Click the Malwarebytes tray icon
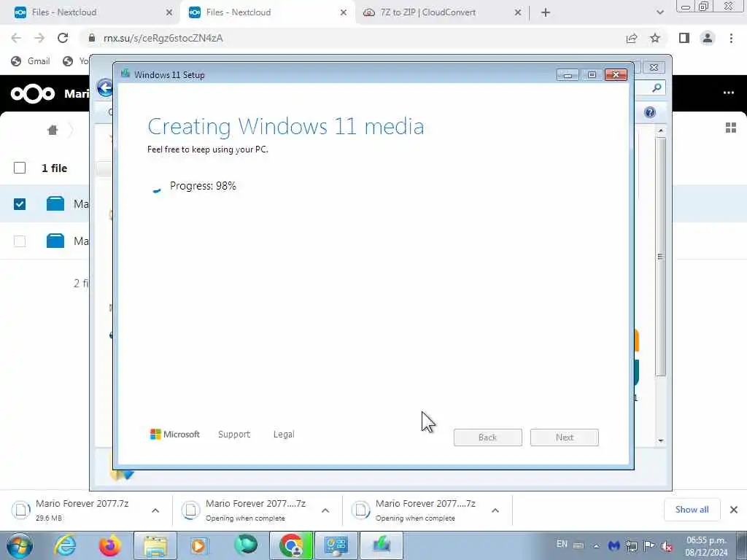 pyautogui.click(x=614, y=545)
